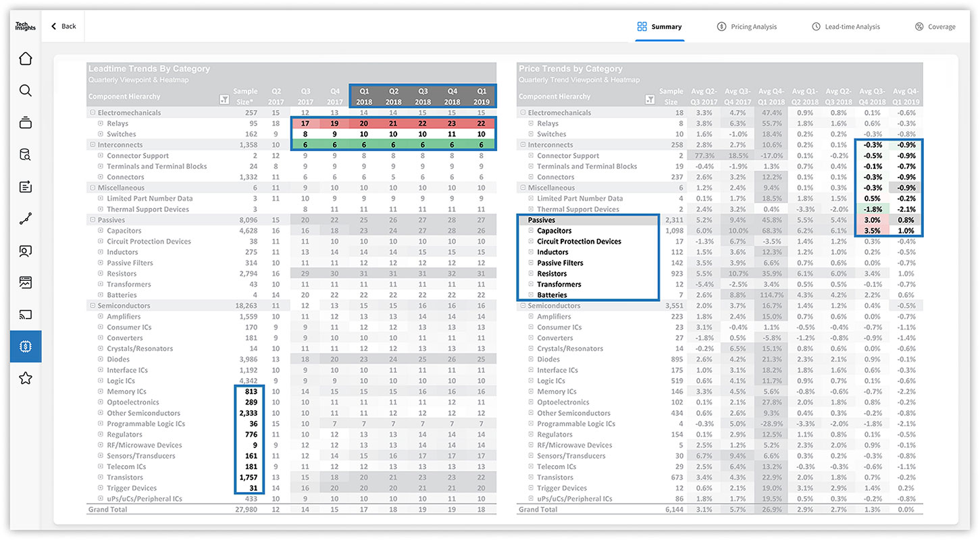
Task: Collapse Electromechanicals in the Price table
Action: coord(522,113)
